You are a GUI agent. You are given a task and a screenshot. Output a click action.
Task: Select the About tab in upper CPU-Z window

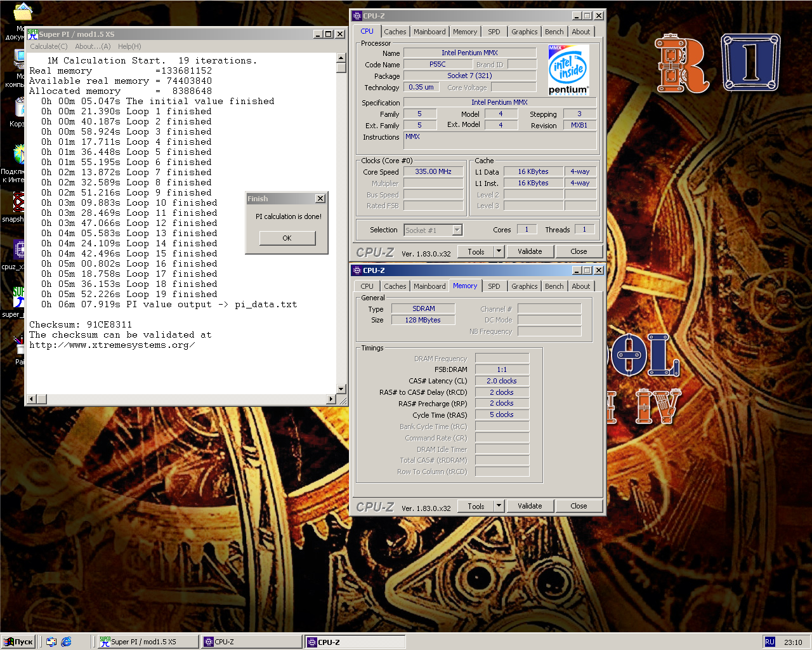point(581,32)
